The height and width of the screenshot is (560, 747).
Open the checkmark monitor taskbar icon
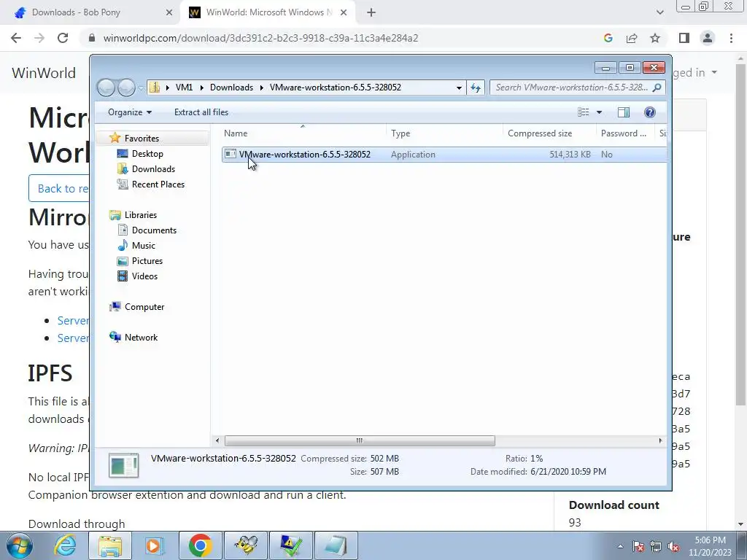tap(291, 545)
